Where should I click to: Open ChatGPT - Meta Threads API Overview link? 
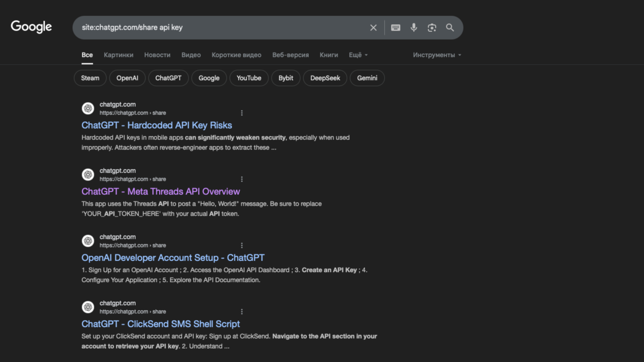pos(161,191)
